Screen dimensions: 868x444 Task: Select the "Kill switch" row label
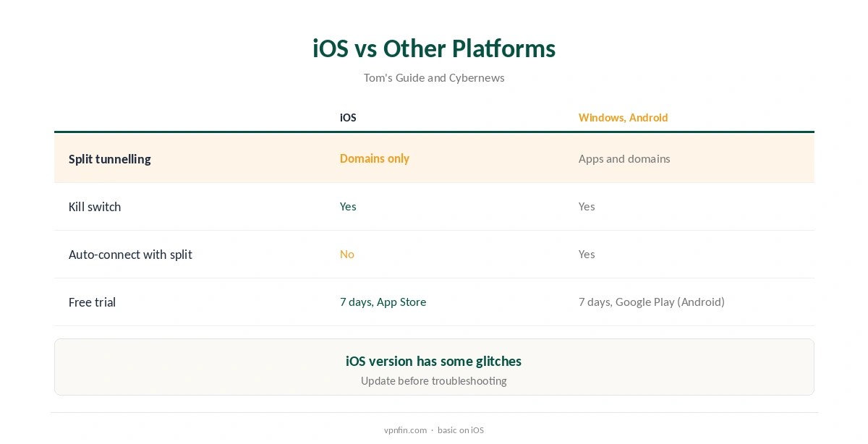click(x=95, y=206)
